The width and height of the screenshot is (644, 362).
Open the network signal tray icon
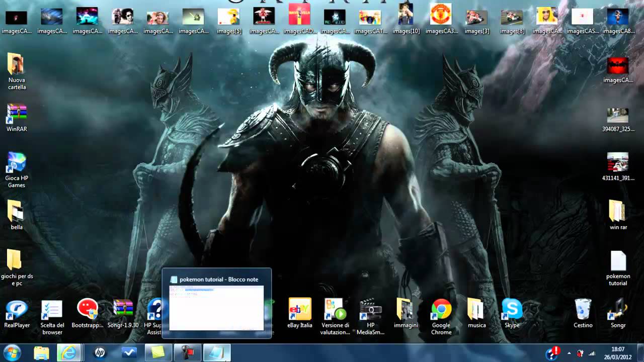(x=592, y=353)
